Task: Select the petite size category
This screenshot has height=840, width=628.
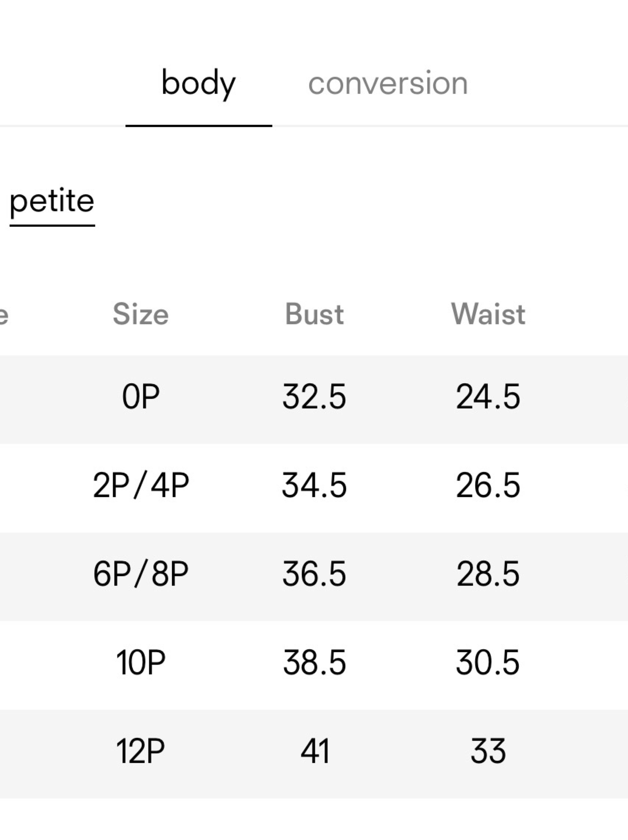Action: click(x=52, y=201)
